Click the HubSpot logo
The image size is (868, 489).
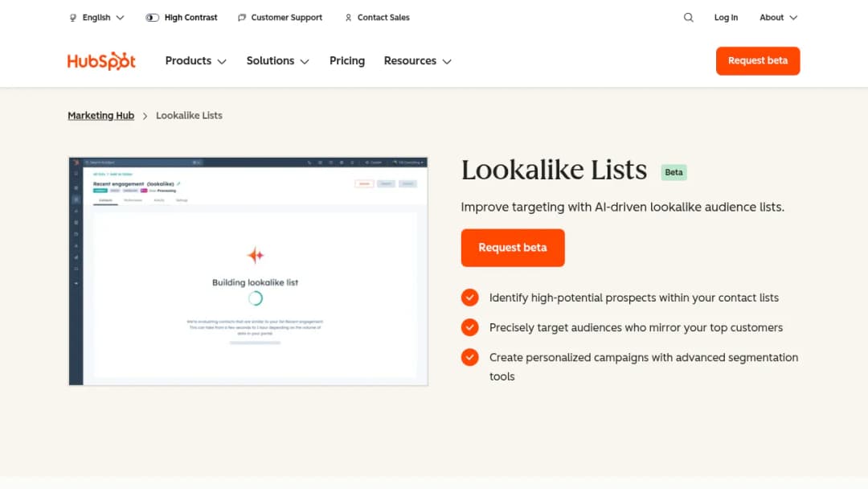101,61
